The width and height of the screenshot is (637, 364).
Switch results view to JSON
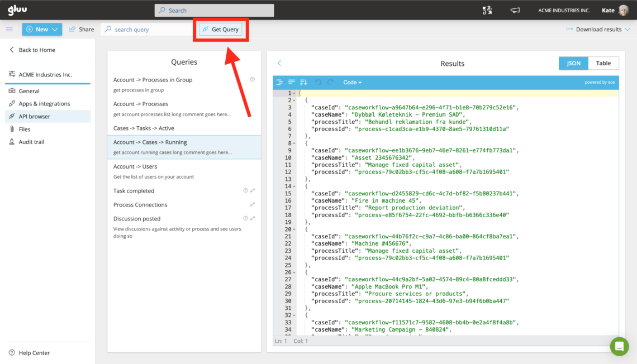(573, 63)
